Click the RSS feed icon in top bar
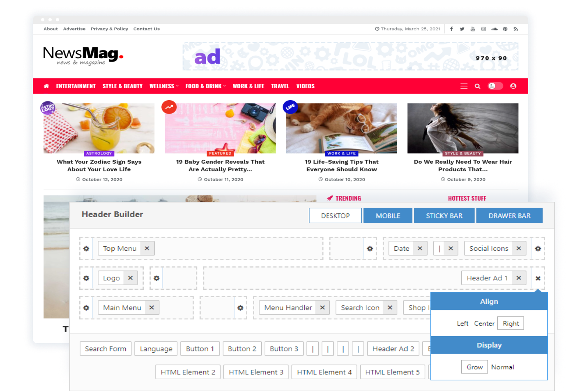This screenshot has width=575, height=392. (516, 29)
